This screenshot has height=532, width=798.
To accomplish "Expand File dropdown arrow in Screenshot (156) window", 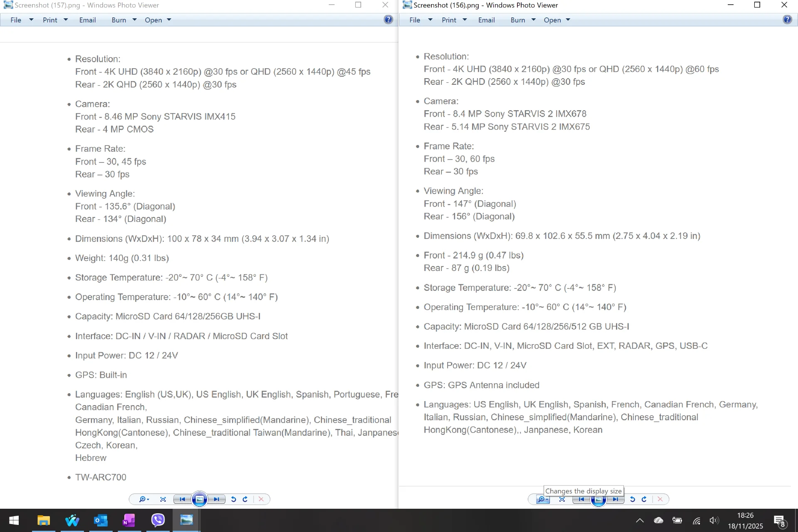I will pyautogui.click(x=430, y=20).
